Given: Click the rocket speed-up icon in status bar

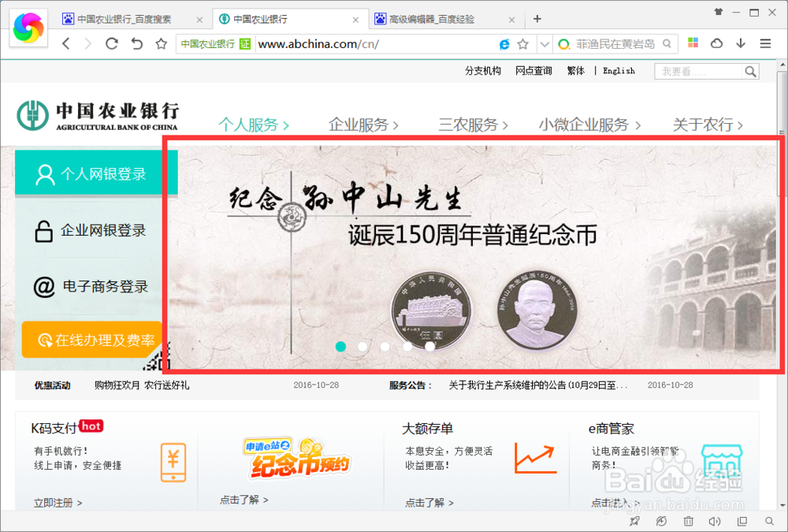Looking at the screenshot, I should 634,521.
